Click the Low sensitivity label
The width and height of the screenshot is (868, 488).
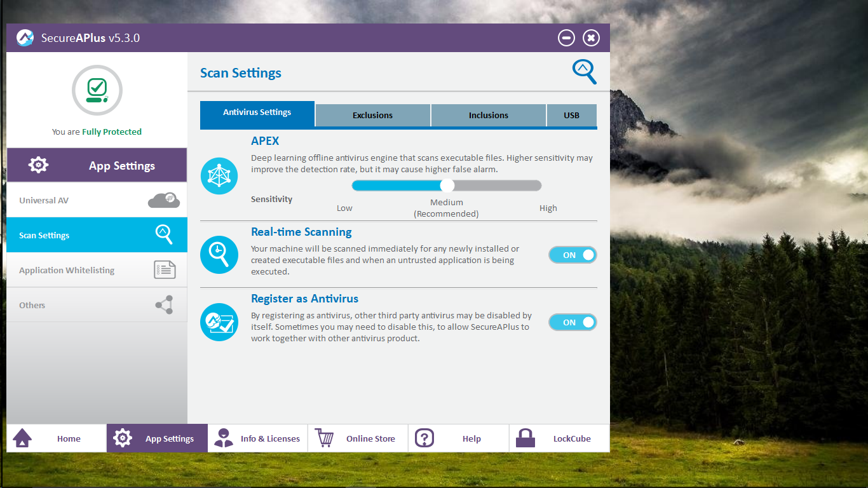(x=344, y=208)
